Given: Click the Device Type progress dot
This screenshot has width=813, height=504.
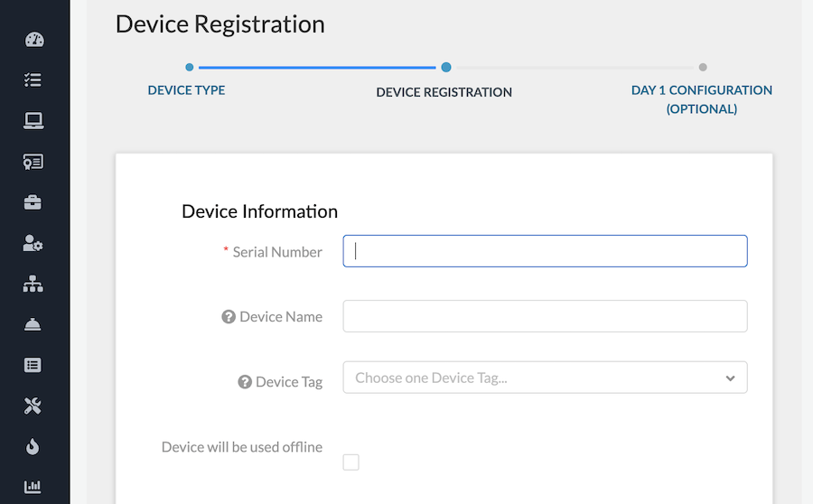Looking at the screenshot, I should tap(190, 67).
